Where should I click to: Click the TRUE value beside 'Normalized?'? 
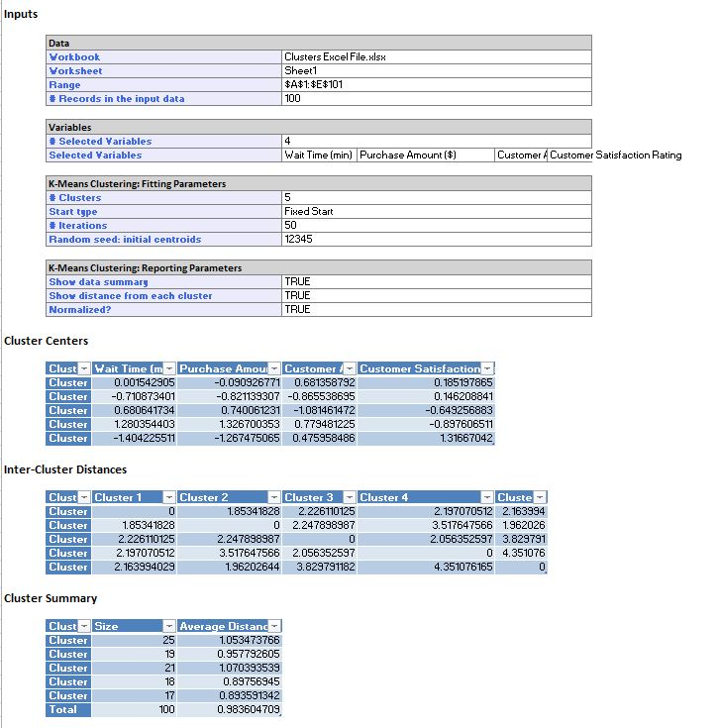pyautogui.click(x=437, y=310)
